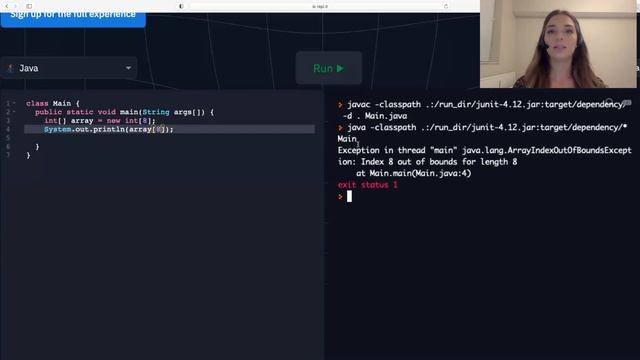Image resolution: width=640 pixels, height=360 pixels.
Task: Collapse code fold arrow at line 1
Action: click(x=14, y=103)
